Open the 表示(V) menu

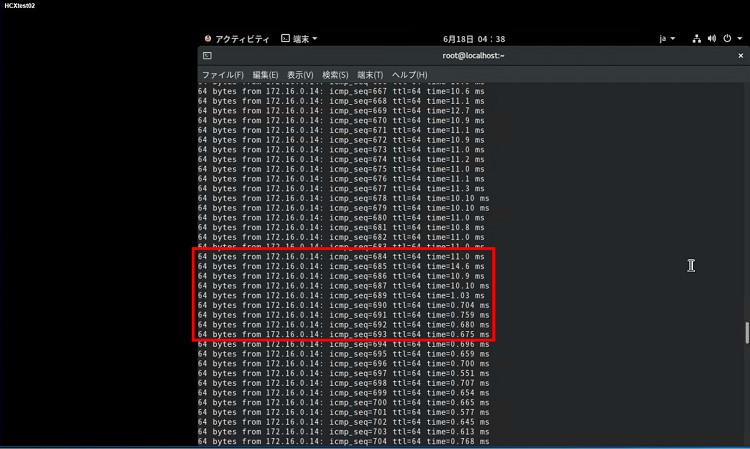[300, 75]
